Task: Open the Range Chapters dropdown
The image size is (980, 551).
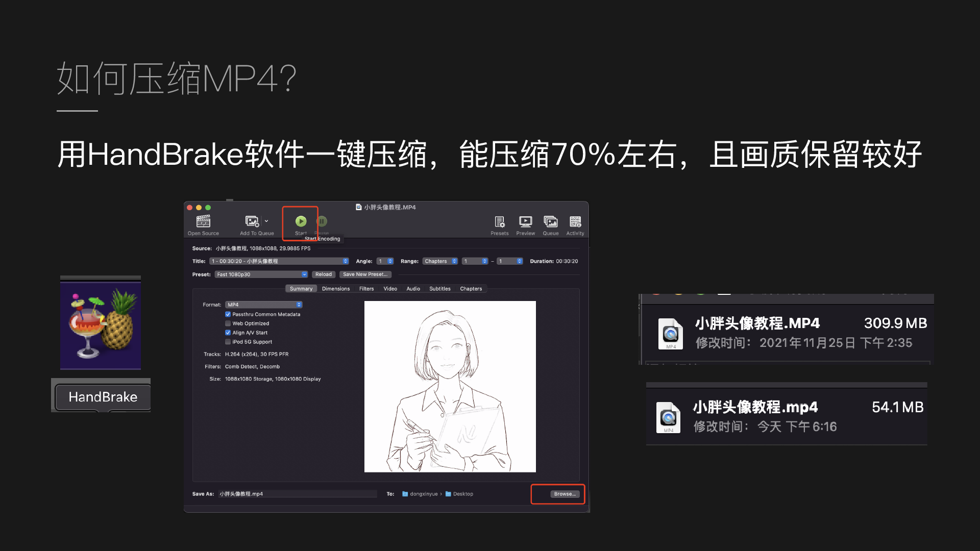Action: [440, 261]
